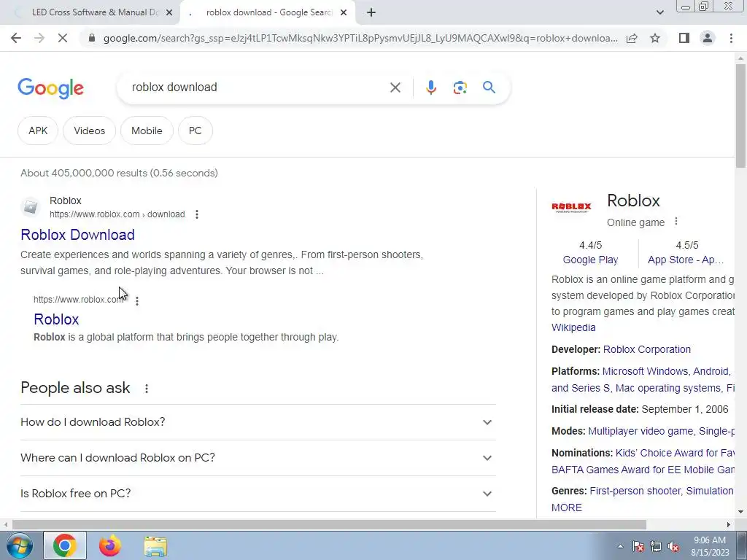Viewport: 747px width, 560px height.
Task: Open options for https://www.roblox.com sublink
Action: (137, 301)
